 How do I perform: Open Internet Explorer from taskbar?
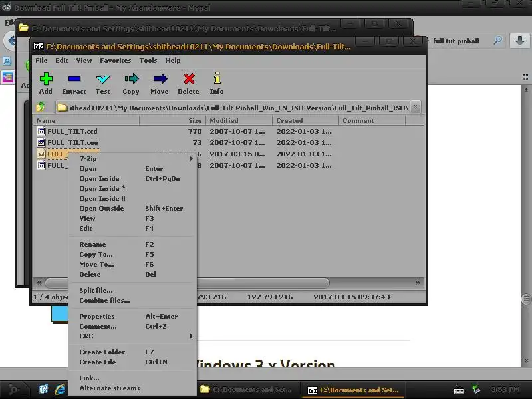coord(60,389)
